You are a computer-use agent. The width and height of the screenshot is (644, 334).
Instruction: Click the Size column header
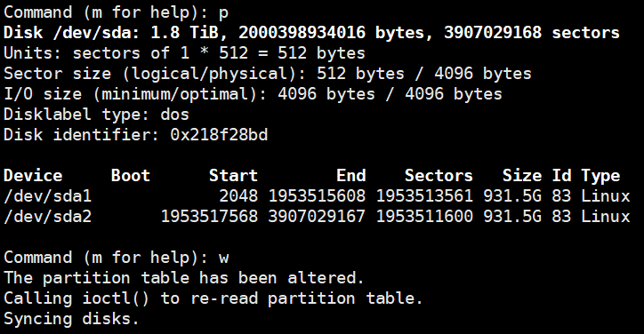point(522,176)
